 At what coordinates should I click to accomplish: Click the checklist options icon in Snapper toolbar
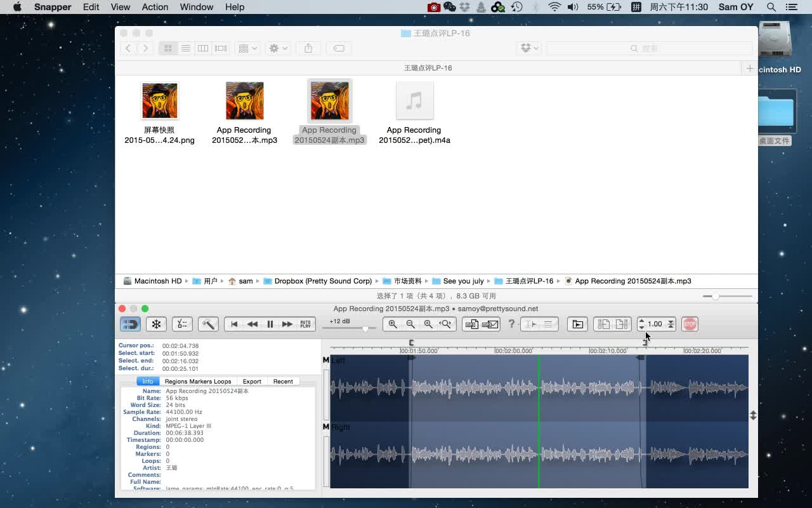[182, 324]
